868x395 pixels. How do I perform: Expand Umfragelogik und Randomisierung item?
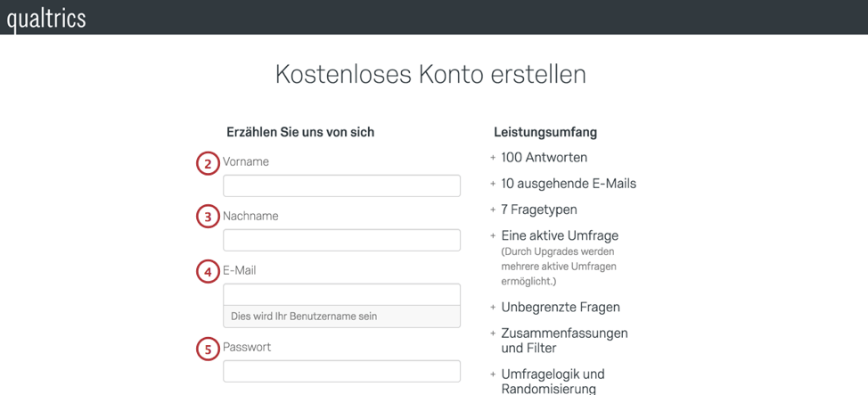click(553, 381)
